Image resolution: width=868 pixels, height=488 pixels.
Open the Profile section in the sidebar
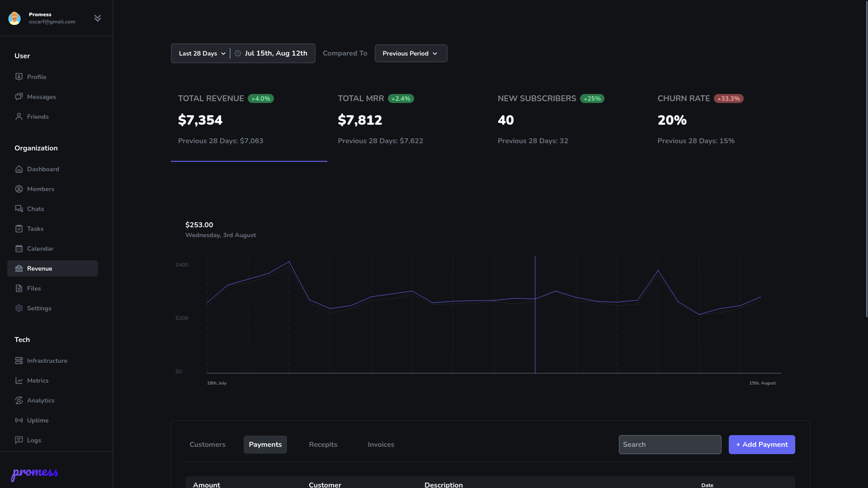coord(37,77)
